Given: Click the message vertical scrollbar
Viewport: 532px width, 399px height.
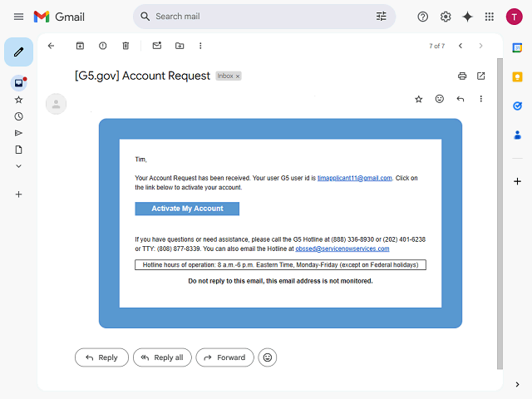Looking at the screenshot, I should click(x=500, y=214).
